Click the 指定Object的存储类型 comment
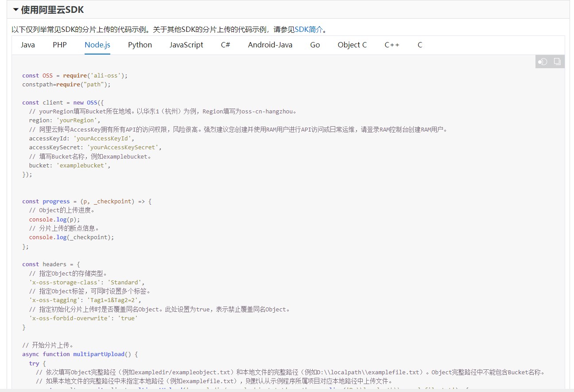 pyautogui.click(x=68, y=273)
